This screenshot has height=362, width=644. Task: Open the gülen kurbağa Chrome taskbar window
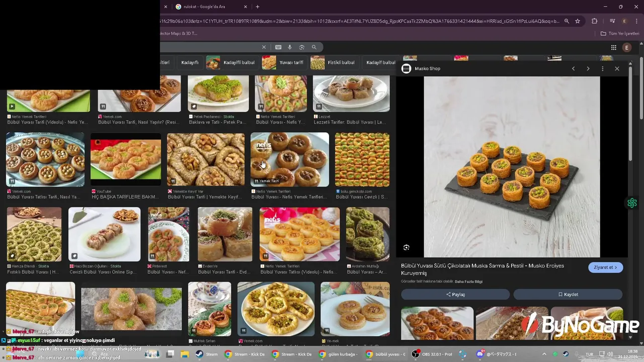click(x=338, y=354)
